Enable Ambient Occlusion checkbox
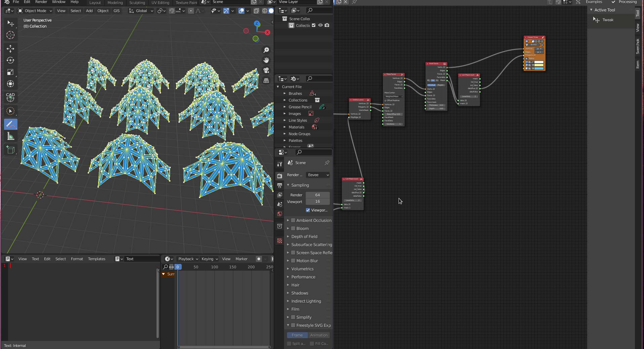 click(293, 220)
